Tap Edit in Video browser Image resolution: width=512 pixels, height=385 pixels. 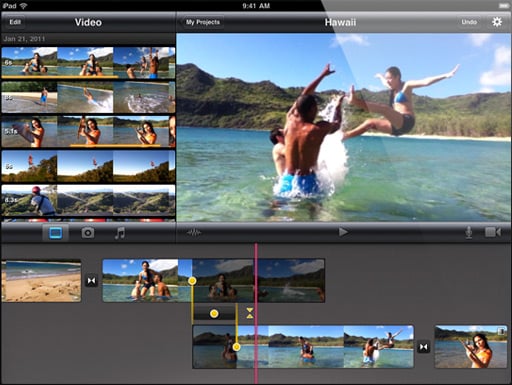[15, 22]
